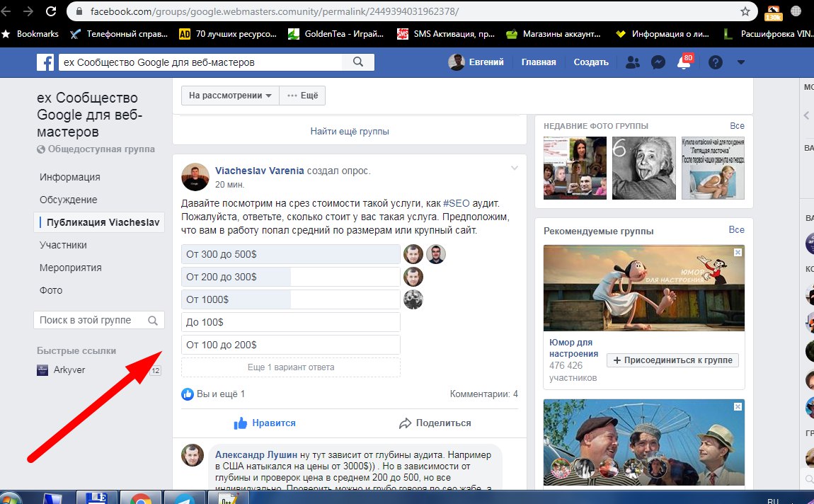The width and height of the screenshot is (814, 504).
Task: Open the Arkyver shortcut icon
Action: pyautogui.click(x=42, y=370)
